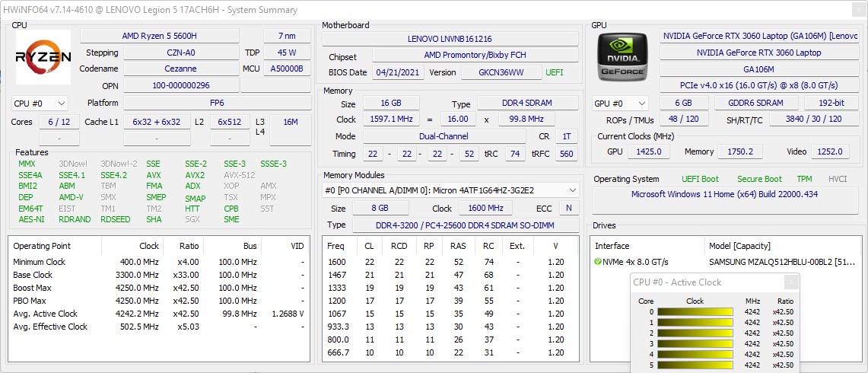Screen dimensions: 868x373
Task: Open the CPU #0 selector dropdown
Action: (x=40, y=103)
